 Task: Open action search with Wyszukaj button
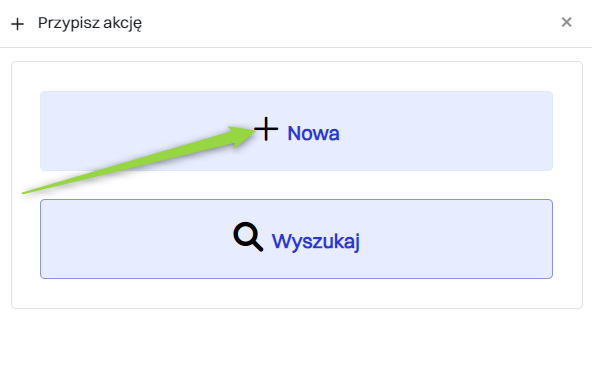click(296, 239)
